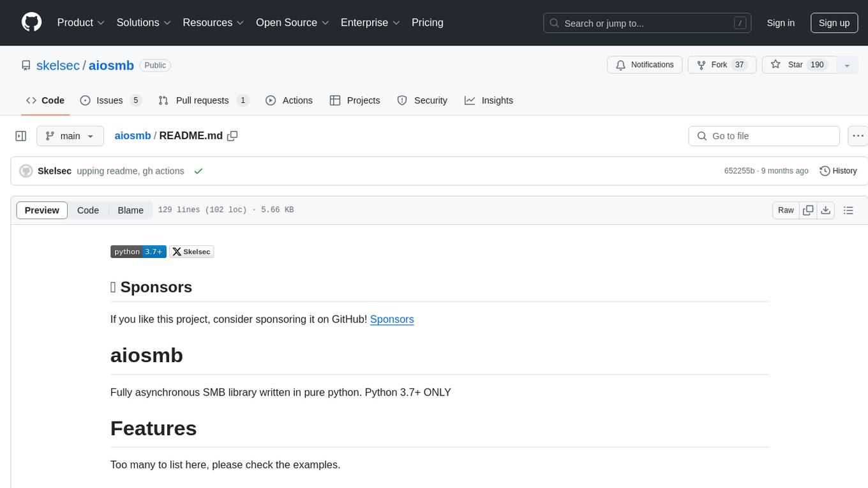
Task: Click the Public repository label
Action: coord(155,65)
